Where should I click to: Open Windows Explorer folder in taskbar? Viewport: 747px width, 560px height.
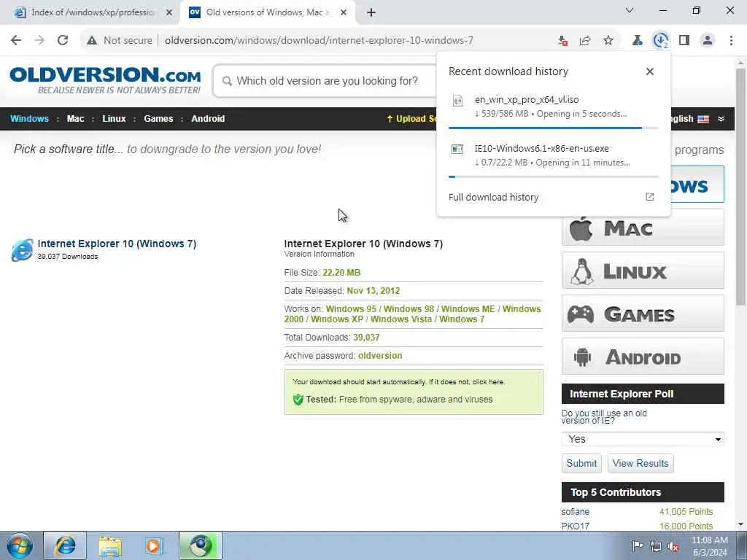click(110, 545)
